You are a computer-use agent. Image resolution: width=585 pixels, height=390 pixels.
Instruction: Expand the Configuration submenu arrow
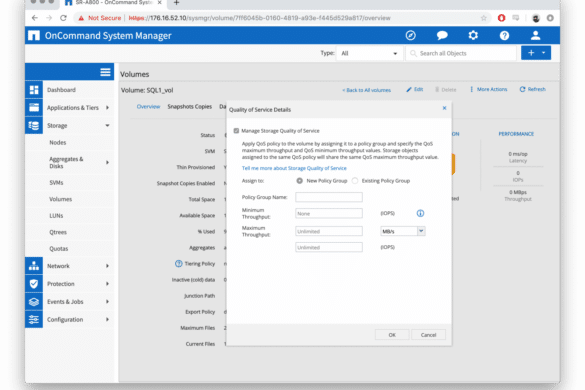[107, 319]
